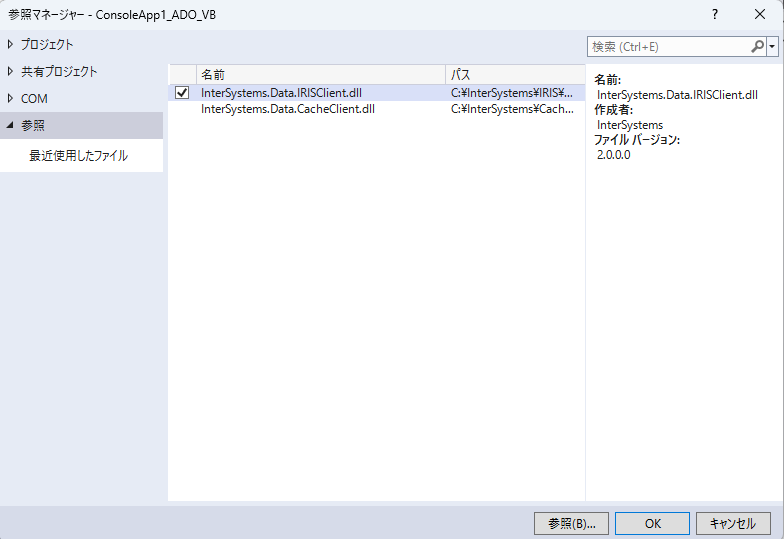The image size is (784, 539).
Task: Close the 参照マネージャー dialog window
Action: pos(759,15)
